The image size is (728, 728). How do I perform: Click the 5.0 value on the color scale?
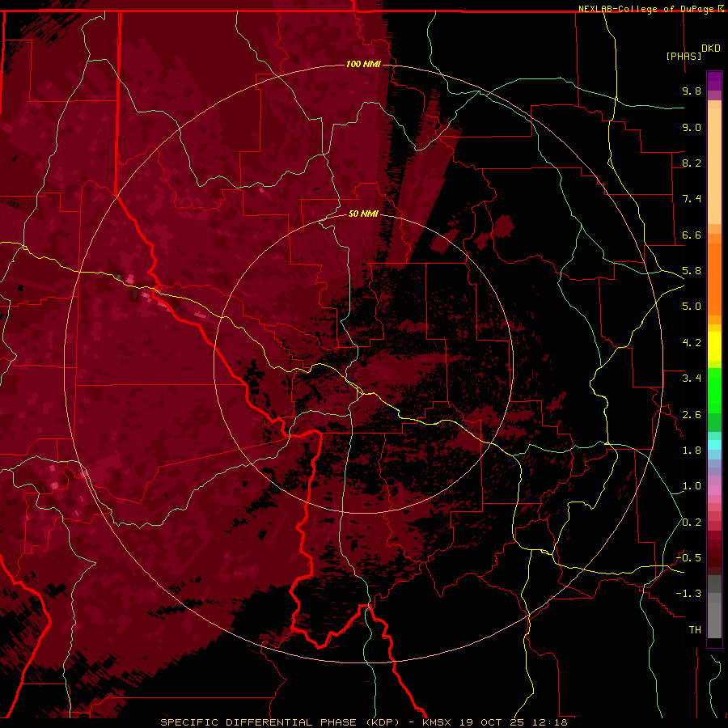click(x=692, y=307)
